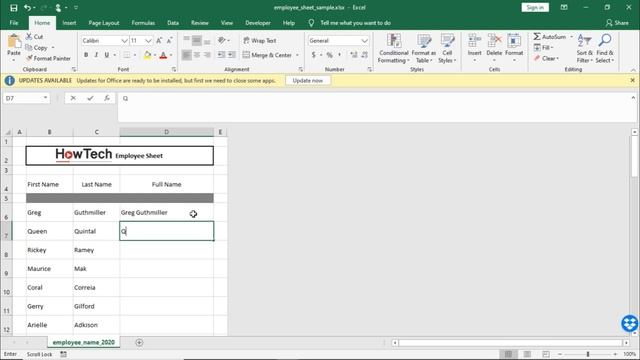Click the Decrease Indent icon

pos(221,55)
